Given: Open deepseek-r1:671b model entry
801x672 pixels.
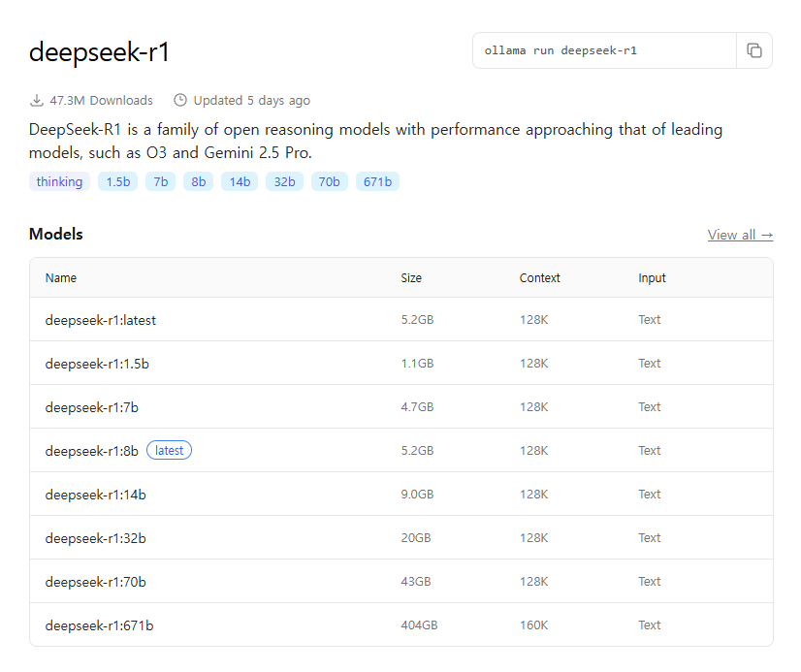Looking at the screenshot, I should point(99,625).
